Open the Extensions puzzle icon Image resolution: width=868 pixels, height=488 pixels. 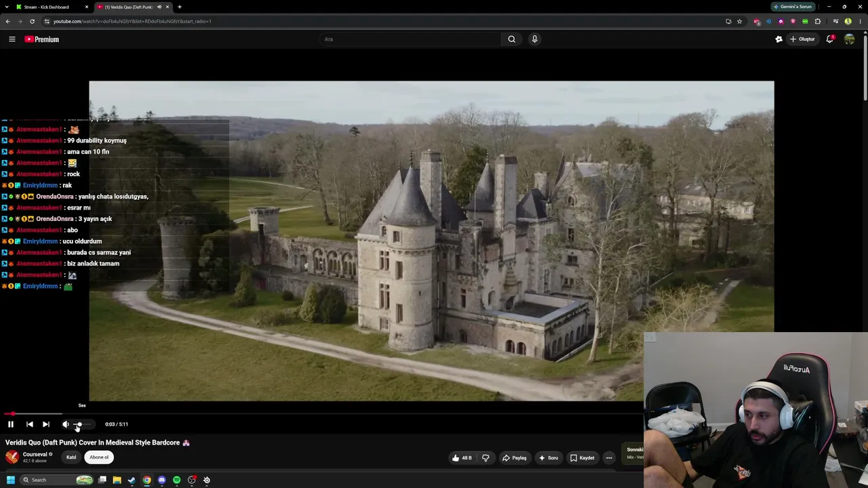(x=818, y=21)
